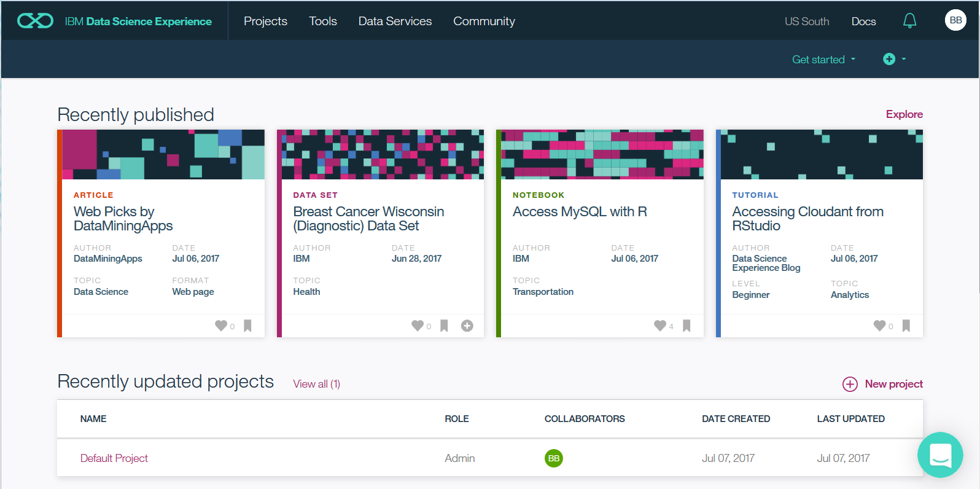Click the Web page format text

point(193,292)
